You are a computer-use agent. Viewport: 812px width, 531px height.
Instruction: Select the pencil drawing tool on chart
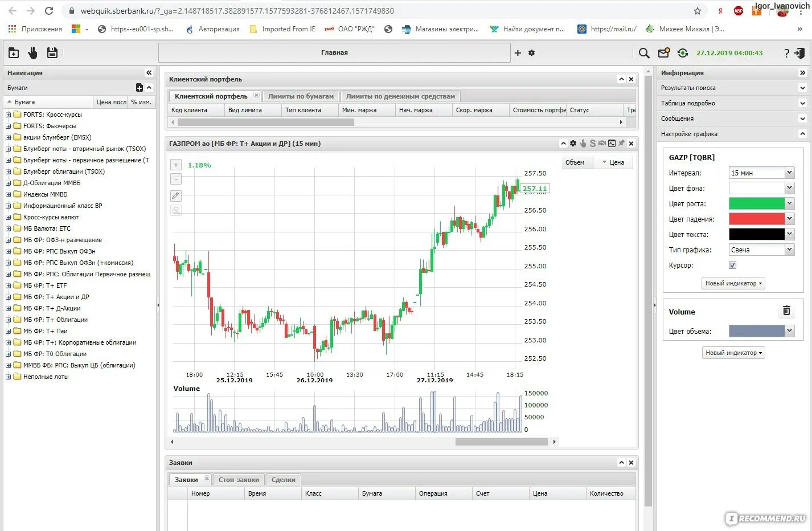pyautogui.click(x=176, y=195)
